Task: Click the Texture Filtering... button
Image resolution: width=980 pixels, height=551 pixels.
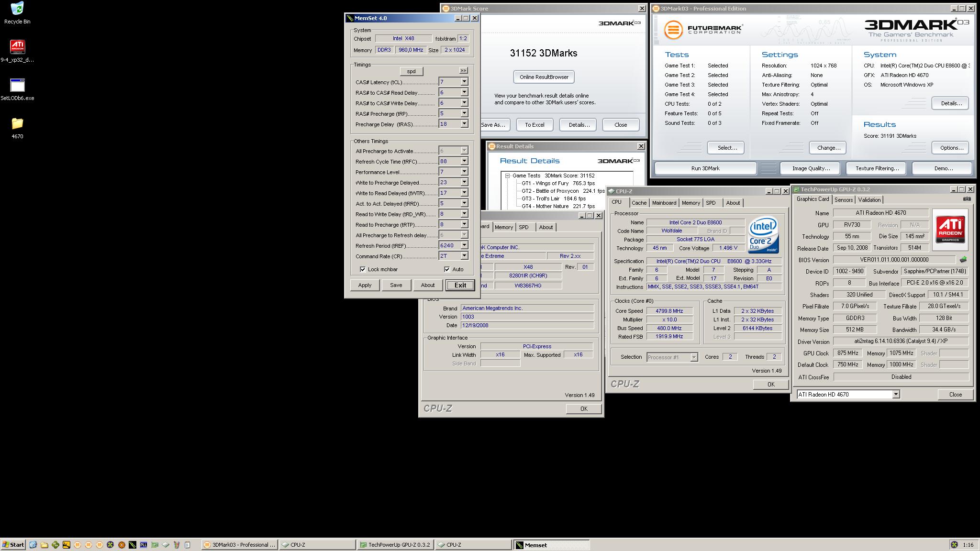Action: [x=877, y=168]
